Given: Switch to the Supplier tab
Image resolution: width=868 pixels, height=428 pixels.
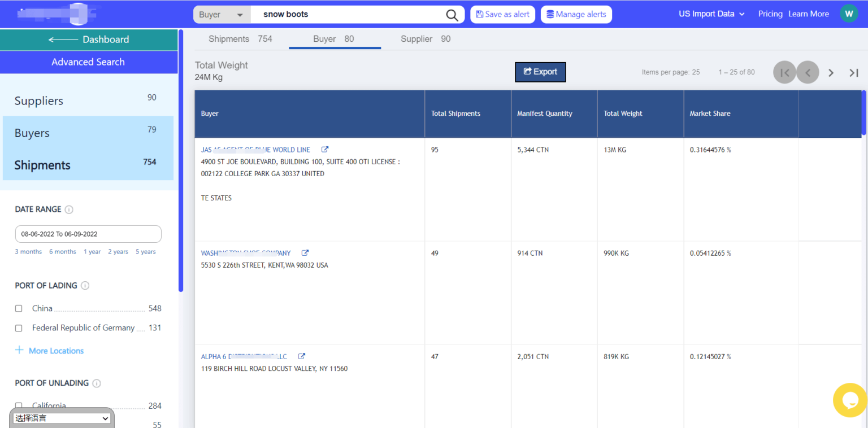Looking at the screenshot, I should 425,39.
